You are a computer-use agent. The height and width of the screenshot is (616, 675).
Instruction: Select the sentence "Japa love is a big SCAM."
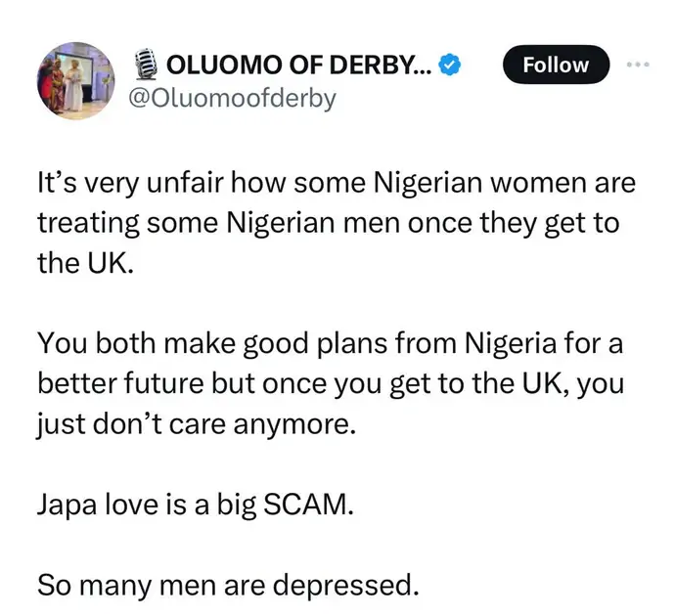point(192,507)
